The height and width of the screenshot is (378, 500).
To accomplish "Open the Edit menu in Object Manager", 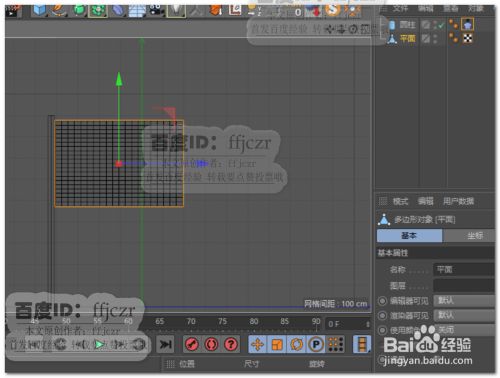I will [426, 9].
